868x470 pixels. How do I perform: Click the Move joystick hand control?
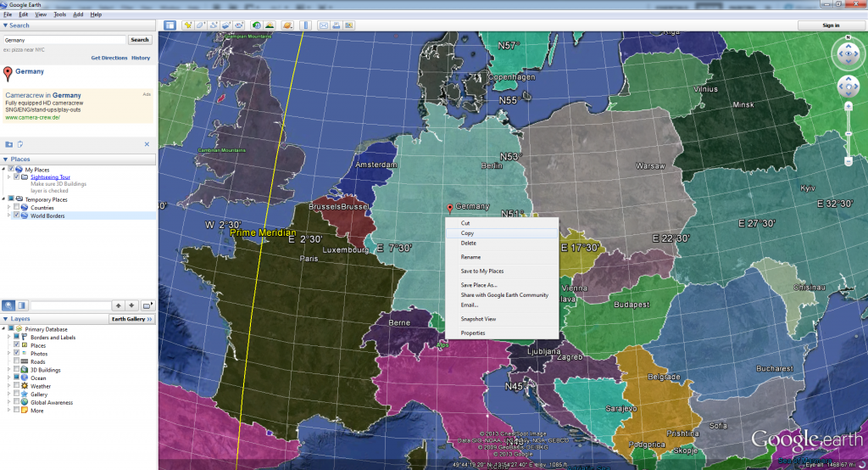[x=848, y=87]
